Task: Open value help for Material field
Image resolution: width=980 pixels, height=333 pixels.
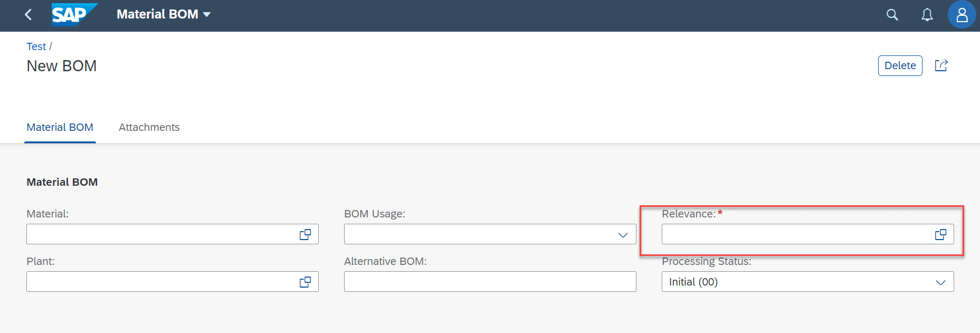Action: tap(305, 234)
